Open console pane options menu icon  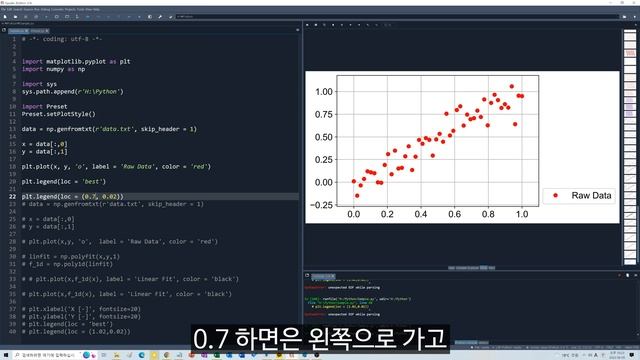pos(636,276)
